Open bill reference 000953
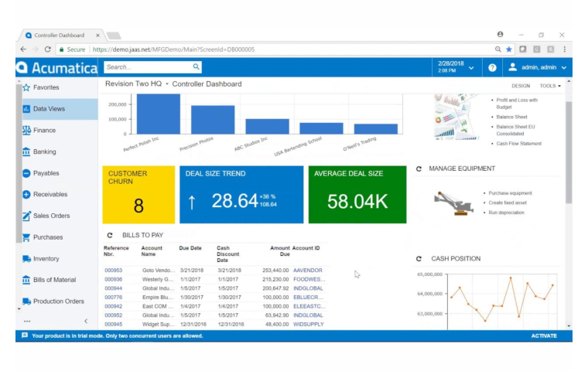The image size is (588, 371). [x=113, y=271]
